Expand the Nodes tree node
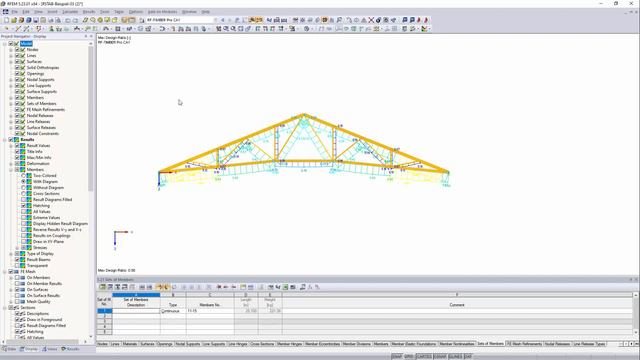The image size is (640, 360). (x=11, y=50)
